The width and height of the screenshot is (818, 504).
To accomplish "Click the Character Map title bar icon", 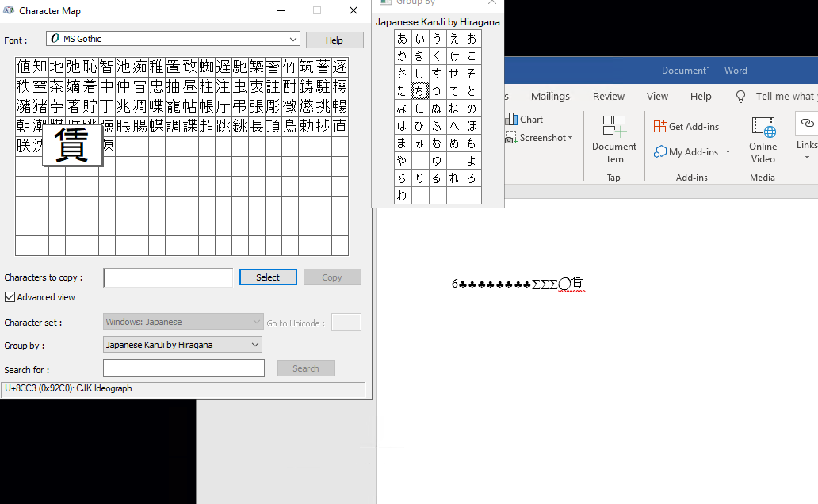I will tap(9, 10).
